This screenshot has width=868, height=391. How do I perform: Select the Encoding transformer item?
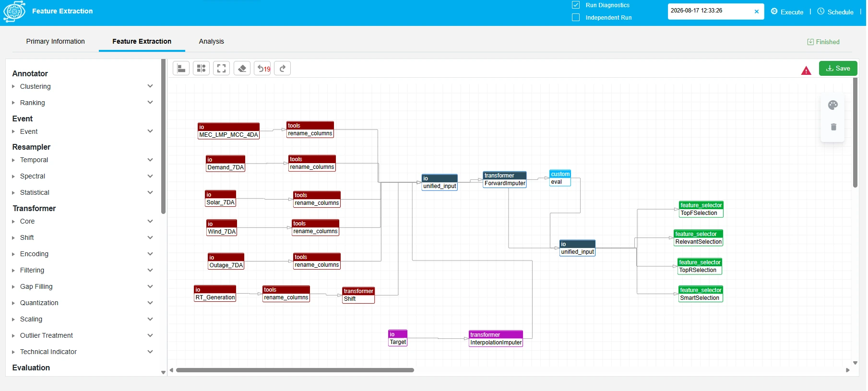[x=34, y=254]
